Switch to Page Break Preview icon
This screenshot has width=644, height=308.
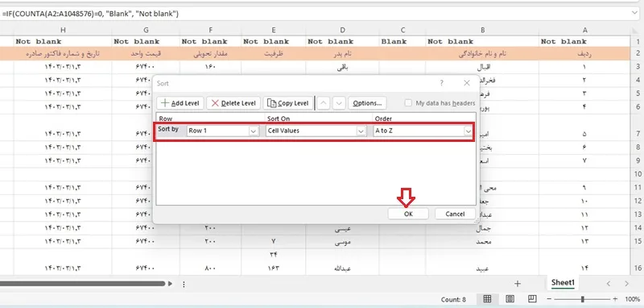point(532,299)
